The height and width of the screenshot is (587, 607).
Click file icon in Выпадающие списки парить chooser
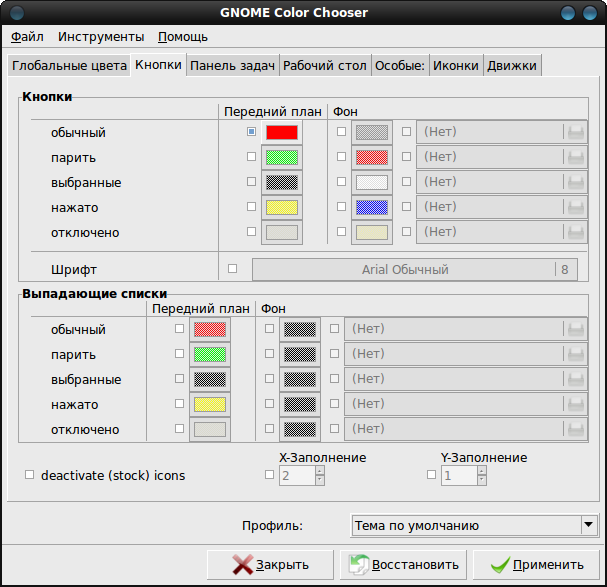point(576,354)
